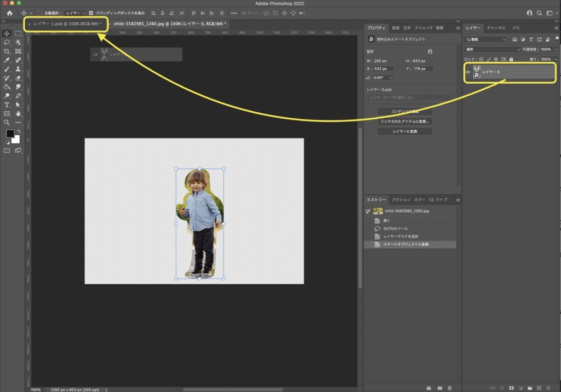Open the Move tool preset picker arrow
Viewport: 561px width, 392px height.
(x=31, y=13)
